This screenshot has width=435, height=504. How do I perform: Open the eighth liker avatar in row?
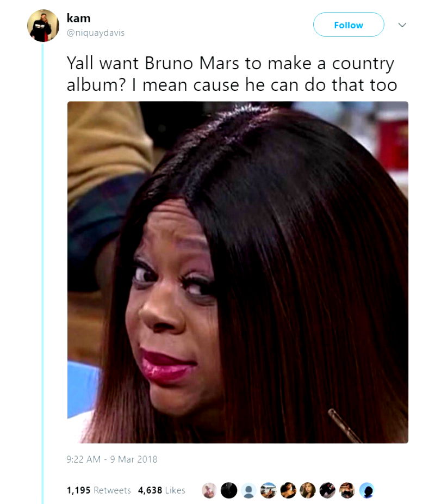point(347,490)
